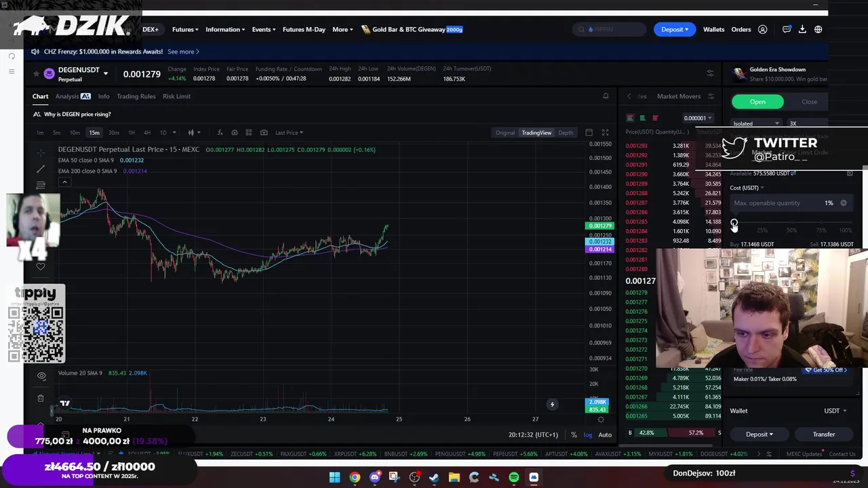Switch to the Info tab

click(104, 96)
